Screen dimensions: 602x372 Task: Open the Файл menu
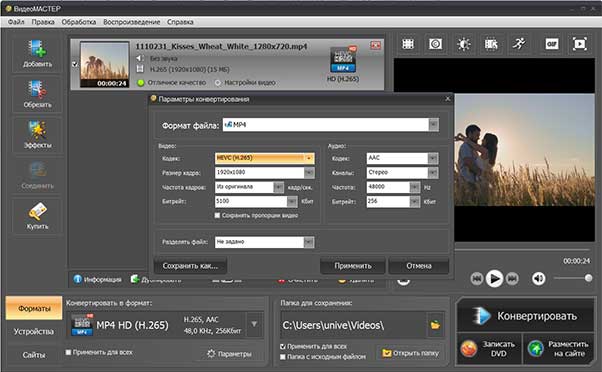[16, 22]
